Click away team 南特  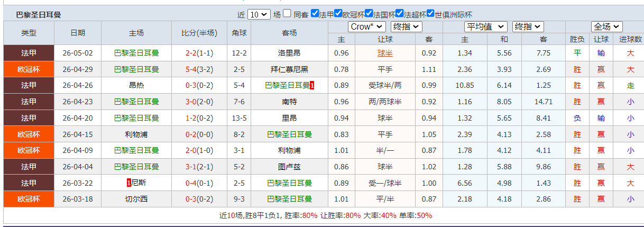[289, 102]
